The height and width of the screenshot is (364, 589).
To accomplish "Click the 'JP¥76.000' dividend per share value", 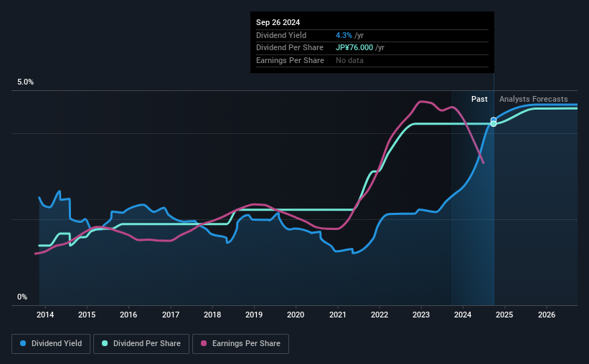I will coord(354,48).
